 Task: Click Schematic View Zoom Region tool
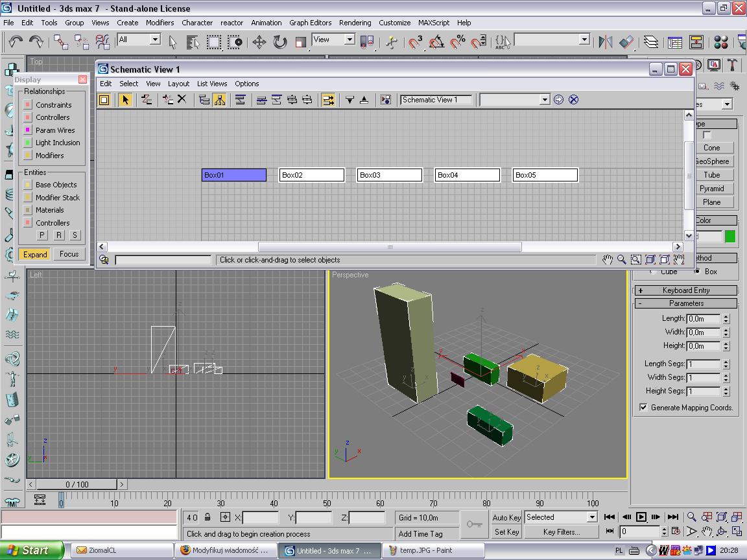tap(635, 259)
